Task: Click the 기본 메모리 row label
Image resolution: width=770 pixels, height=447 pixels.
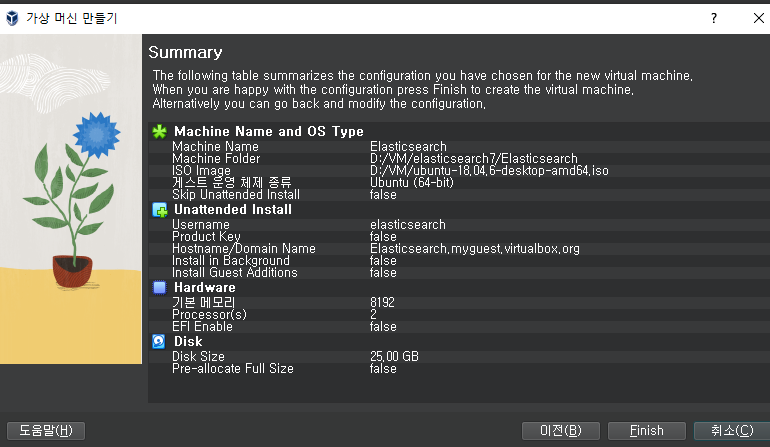Action: tap(203, 303)
